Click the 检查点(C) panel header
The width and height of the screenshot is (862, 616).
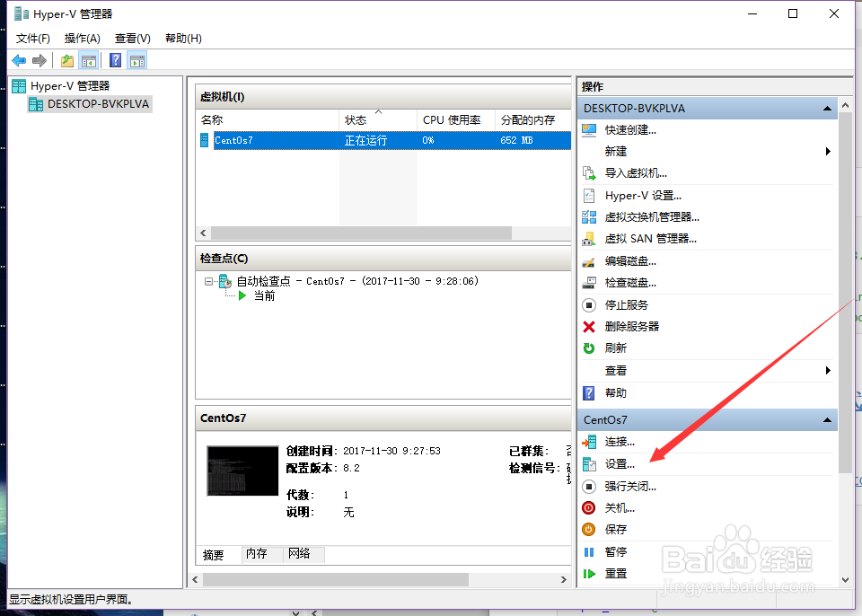point(383,259)
